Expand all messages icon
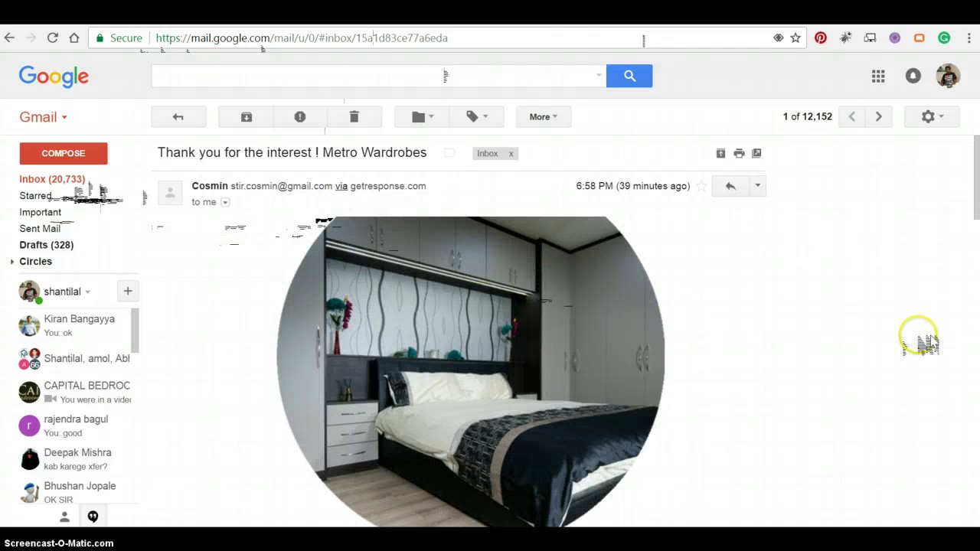 coord(720,153)
